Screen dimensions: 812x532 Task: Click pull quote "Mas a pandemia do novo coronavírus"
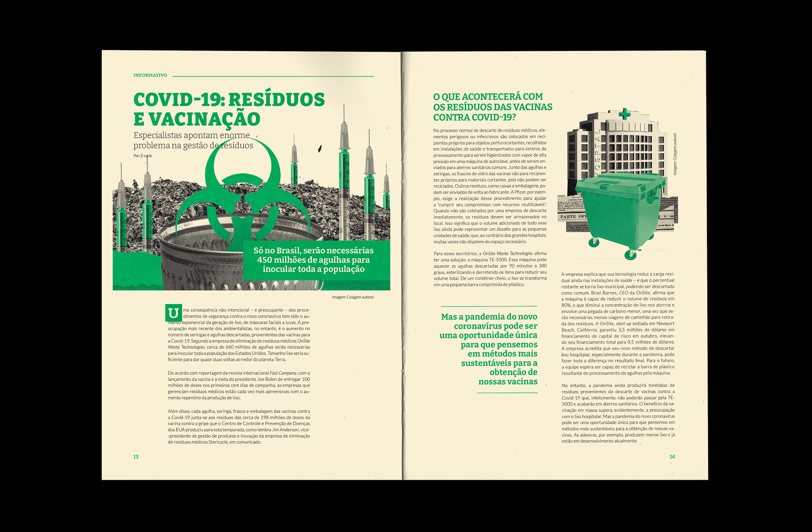click(x=488, y=349)
